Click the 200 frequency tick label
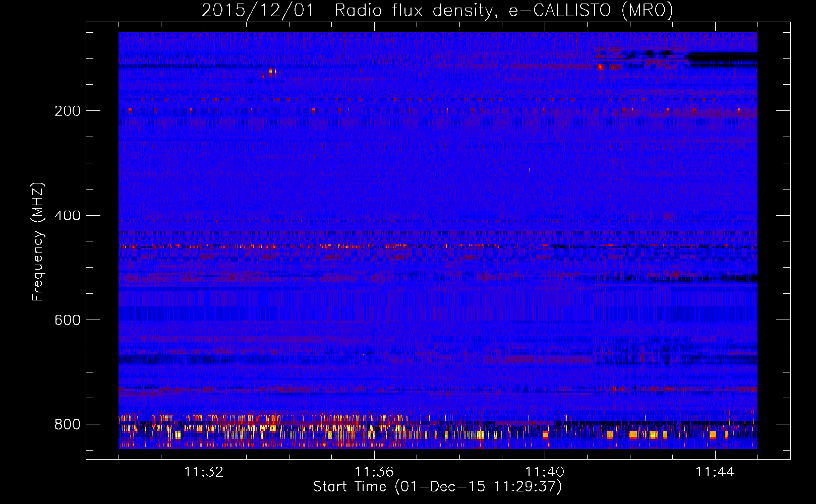This screenshot has width=816, height=504. tap(68, 111)
